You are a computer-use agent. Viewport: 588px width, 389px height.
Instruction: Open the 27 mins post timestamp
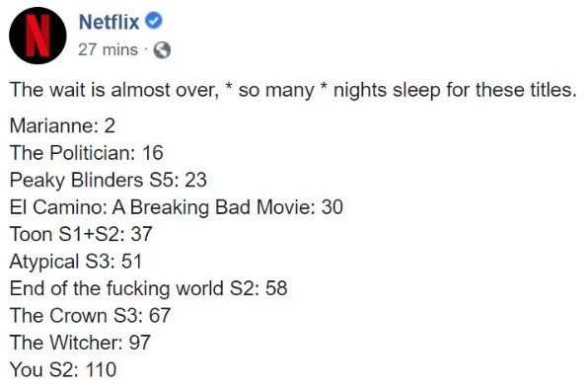pos(108,49)
